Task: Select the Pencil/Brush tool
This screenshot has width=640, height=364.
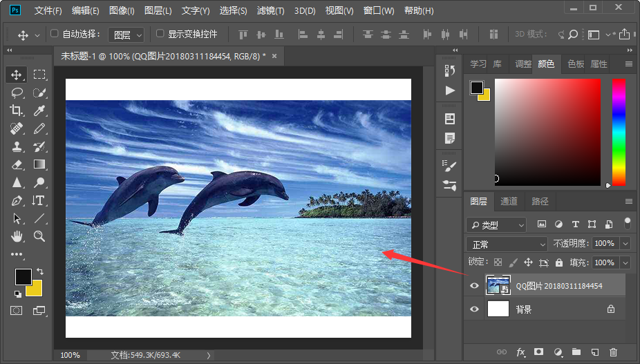Action: (39, 128)
